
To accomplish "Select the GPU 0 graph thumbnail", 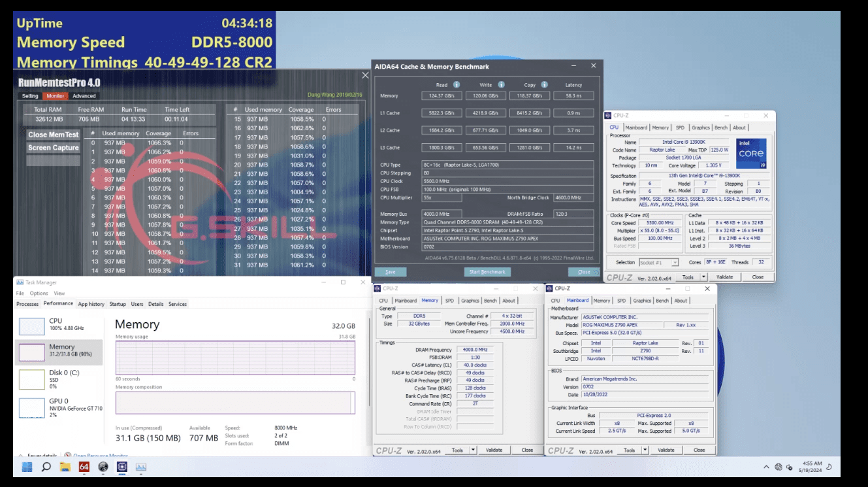I will click(x=31, y=407).
